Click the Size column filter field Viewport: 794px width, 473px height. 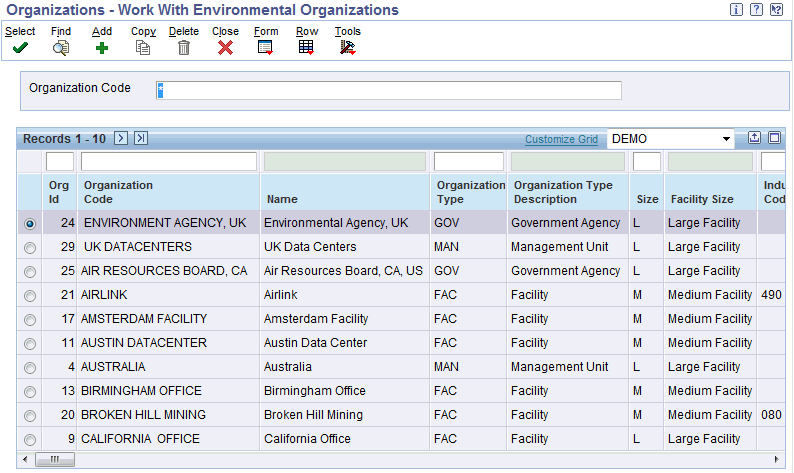coord(647,162)
